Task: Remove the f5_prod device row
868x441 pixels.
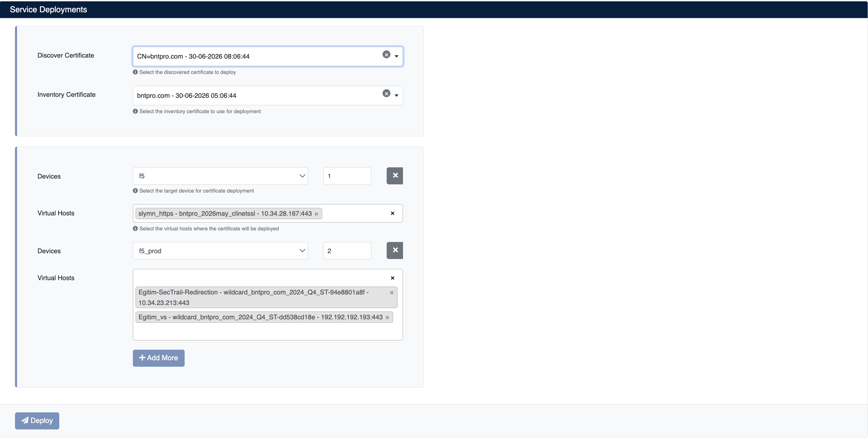Action: 395,250
